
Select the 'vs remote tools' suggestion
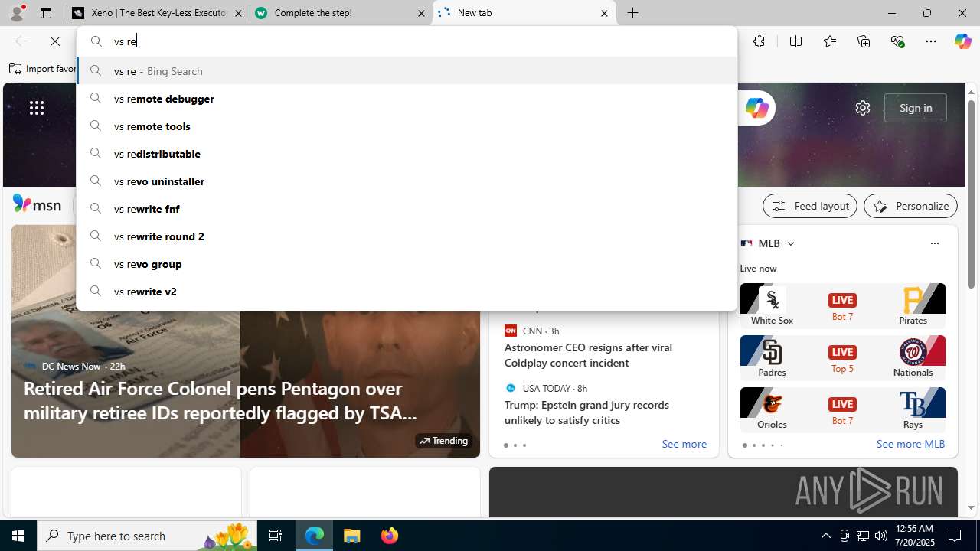coord(407,126)
